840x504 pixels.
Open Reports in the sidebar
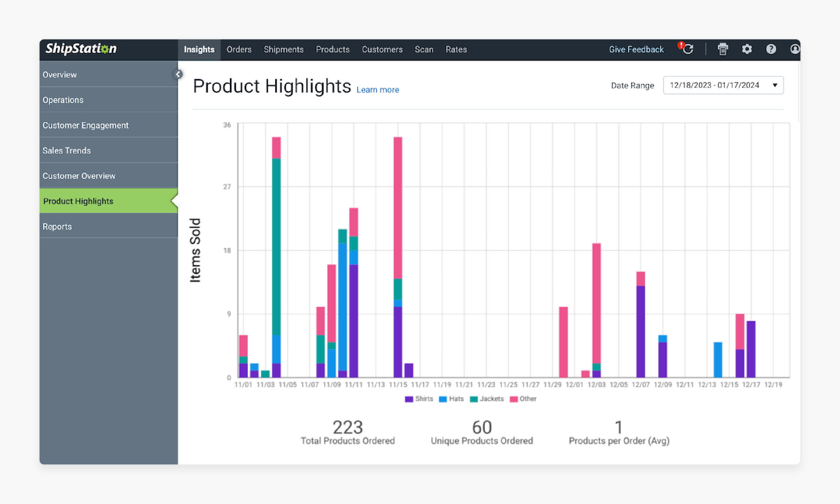tap(109, 226)
